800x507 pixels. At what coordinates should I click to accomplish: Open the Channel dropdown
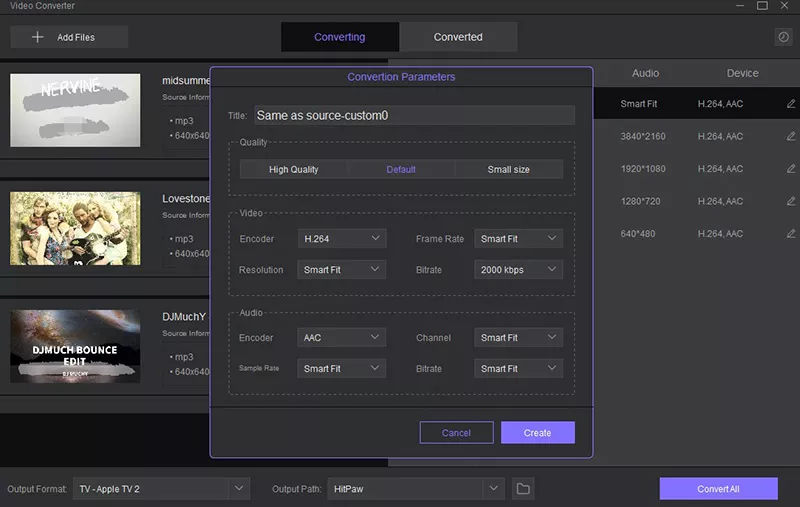click(x=518, y=338)
